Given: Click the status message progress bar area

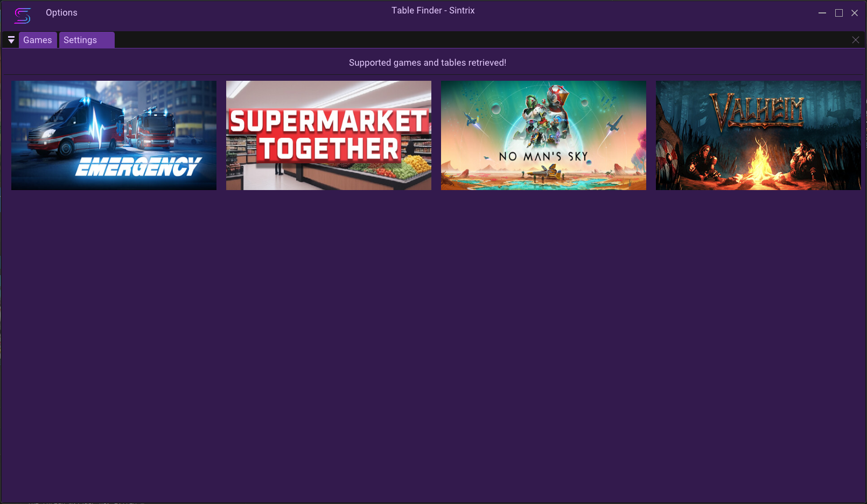Looking at the screenshot, I should click(x=428, y=62).
